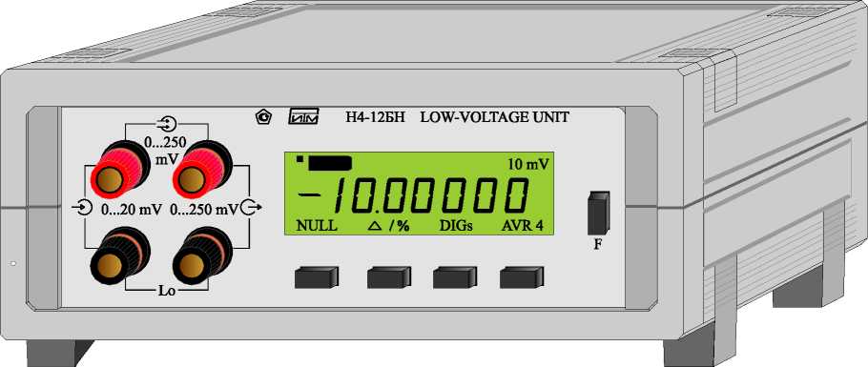The height and width of the screenshot is (367, 868).
Task: Select the NULL label on the display
Action: point(317,226)
